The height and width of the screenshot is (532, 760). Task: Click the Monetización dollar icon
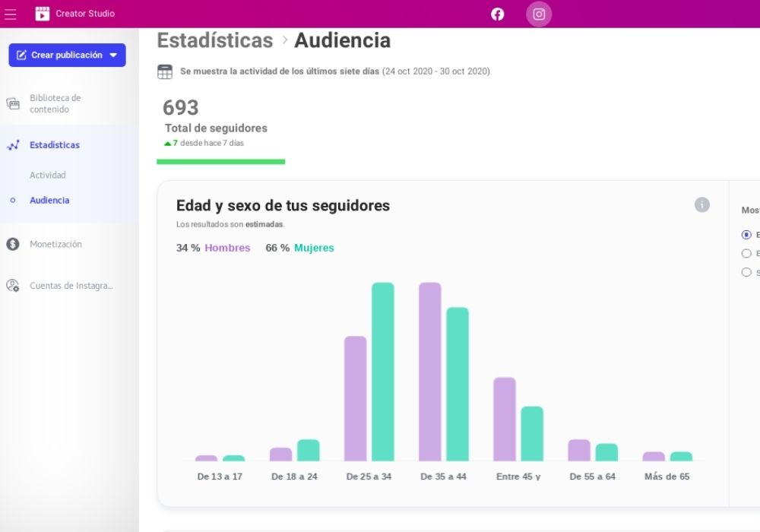pos(13,244)
